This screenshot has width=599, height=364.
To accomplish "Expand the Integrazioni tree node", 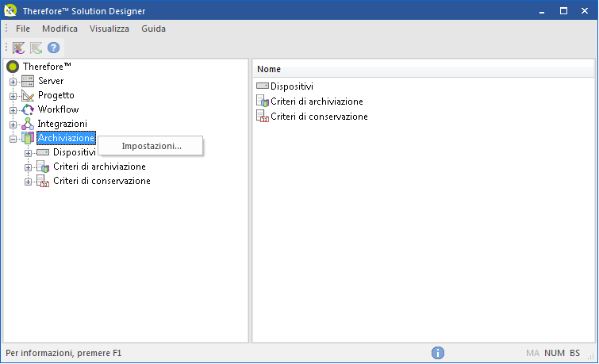I will [13, 125].
